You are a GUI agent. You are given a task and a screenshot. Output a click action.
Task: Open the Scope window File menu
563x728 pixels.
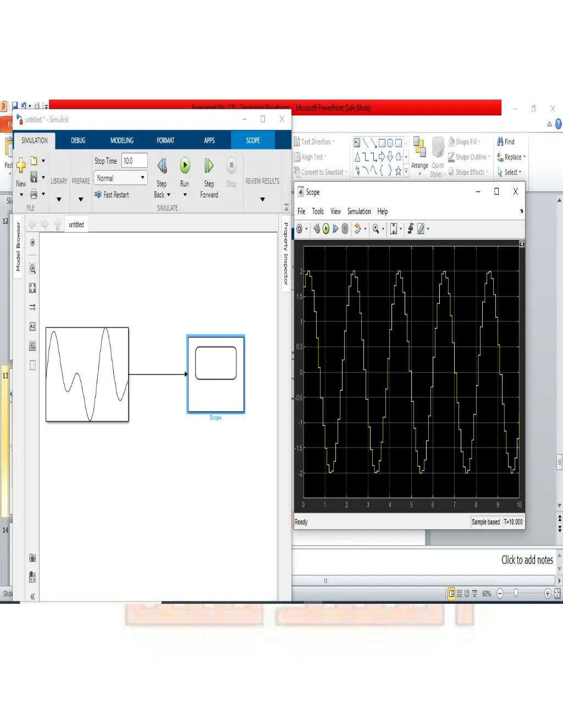(301, 212)
